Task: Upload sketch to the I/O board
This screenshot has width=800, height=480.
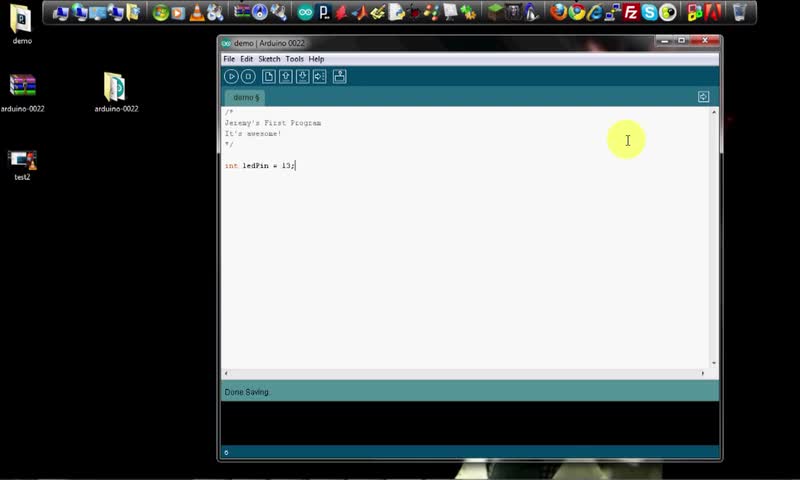Action: (320, 77)
